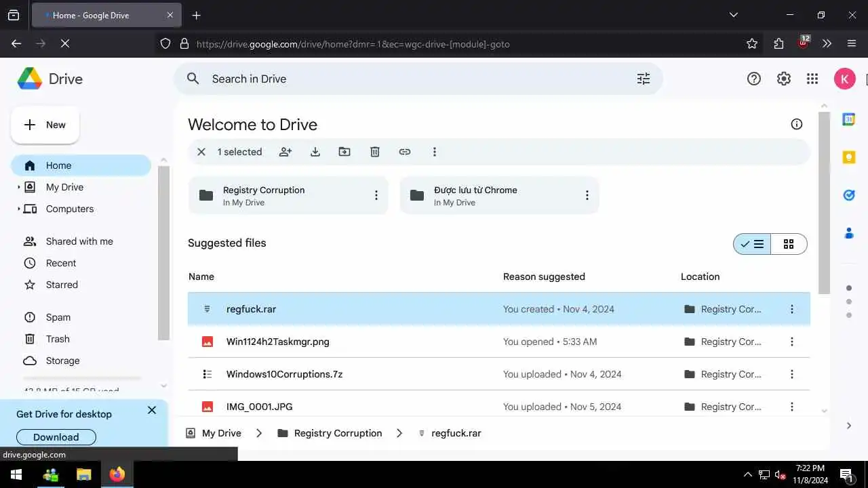This screenshot has width=868, height=488.
Task: Open Firefox extensions puzzle icon
Action: coord(778,43)
